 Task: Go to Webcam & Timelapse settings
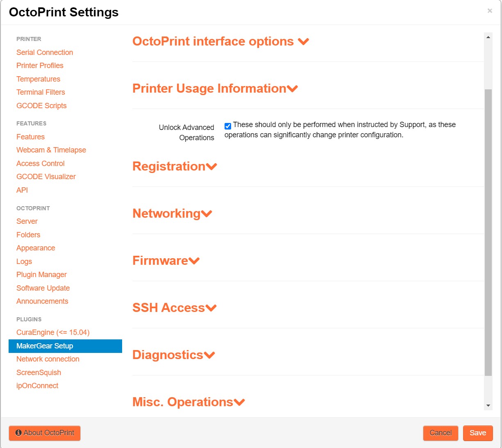click(x=51, y=150)
